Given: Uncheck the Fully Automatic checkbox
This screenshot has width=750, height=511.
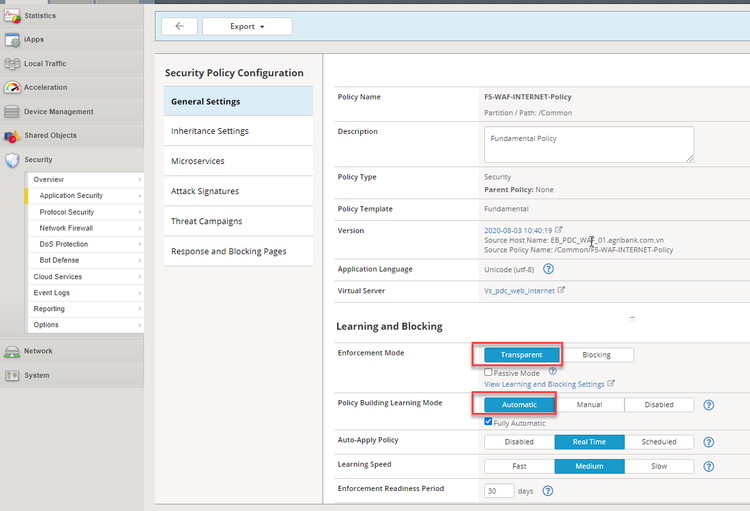Looking at the screenshot, I should pos(488,422).
